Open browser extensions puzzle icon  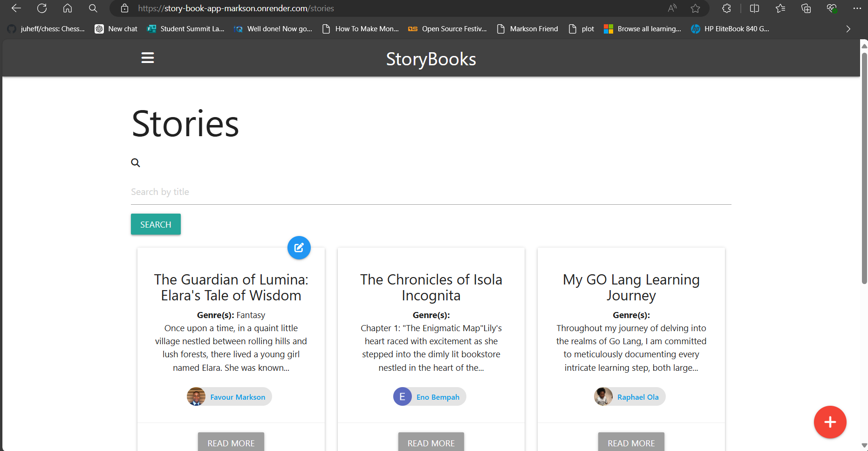726,8
